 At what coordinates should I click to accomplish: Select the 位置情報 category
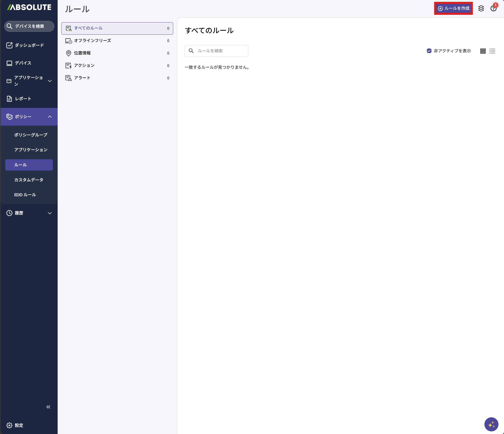point(117,53)
